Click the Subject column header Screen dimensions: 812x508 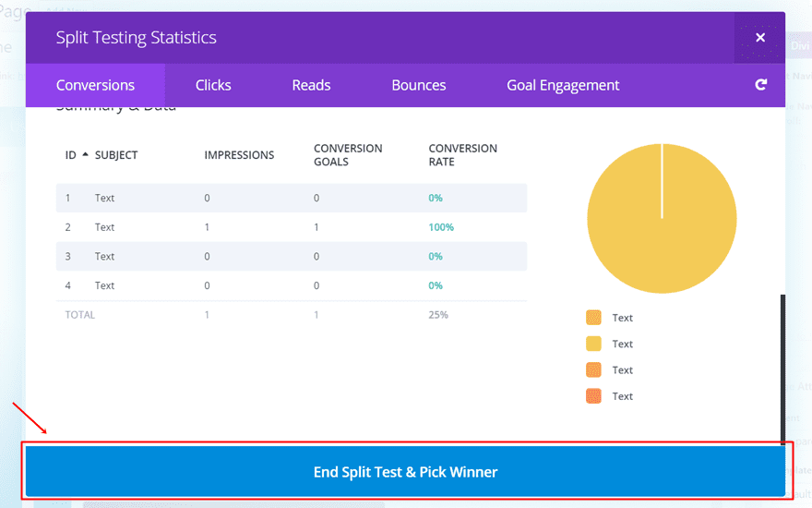click(116, 155)
